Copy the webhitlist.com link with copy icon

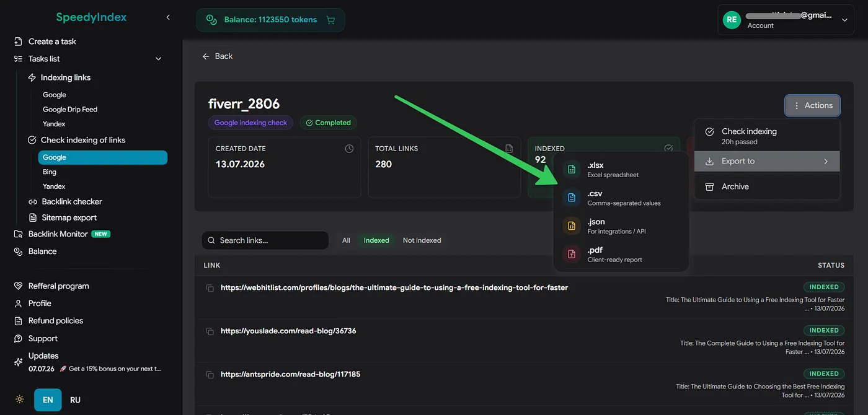coord(210,288)
